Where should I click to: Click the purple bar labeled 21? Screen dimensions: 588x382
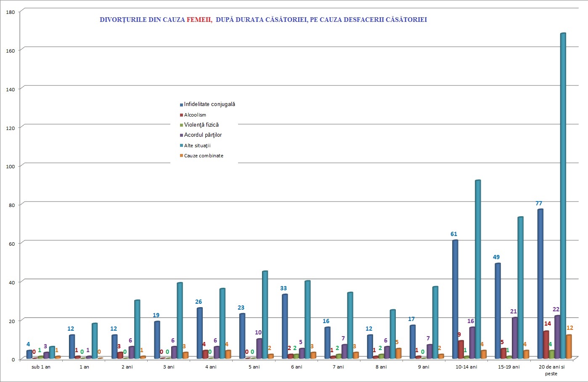point(514,338)
